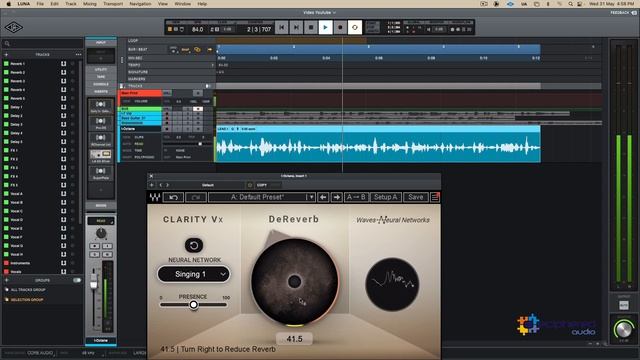The height and width of the screenshot is (360, 640).
Task: Open the File menu
Action: point(40,4)
